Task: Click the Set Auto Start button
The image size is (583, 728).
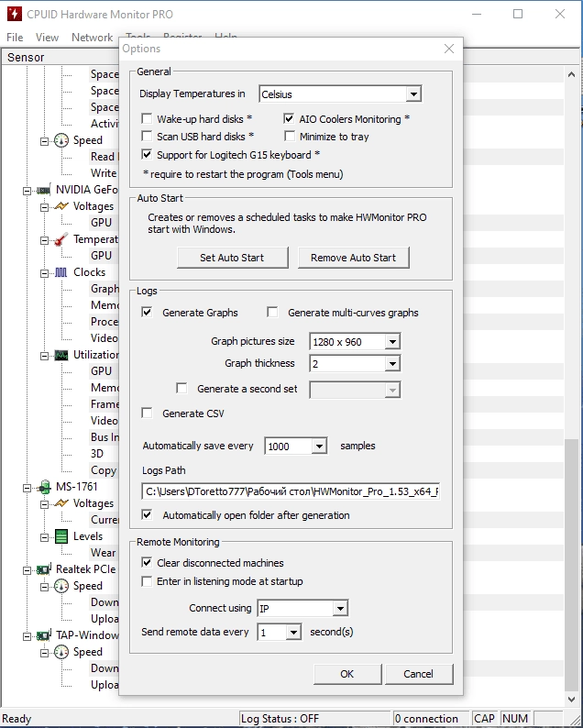Action: pos(233,258)
